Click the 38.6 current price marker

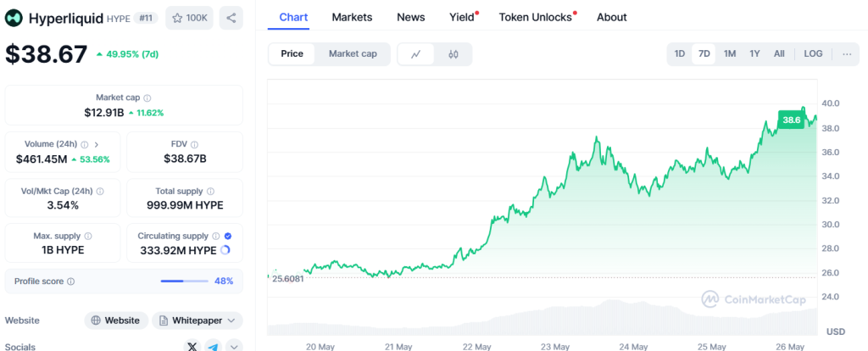[x=791, y=120]
